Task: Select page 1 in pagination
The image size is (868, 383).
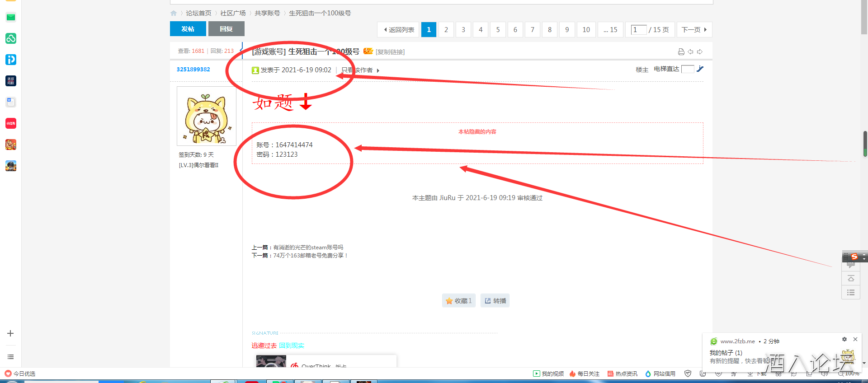Action: point(429,29)
